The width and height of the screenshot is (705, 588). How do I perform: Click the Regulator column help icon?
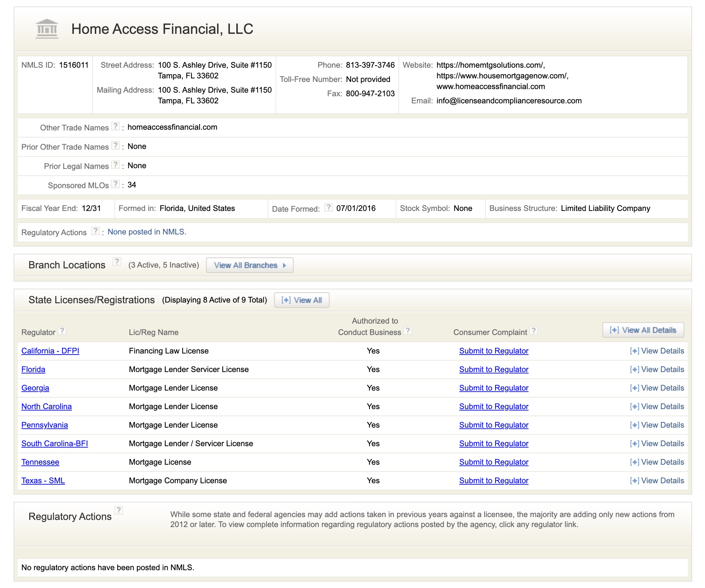[62, 331]
